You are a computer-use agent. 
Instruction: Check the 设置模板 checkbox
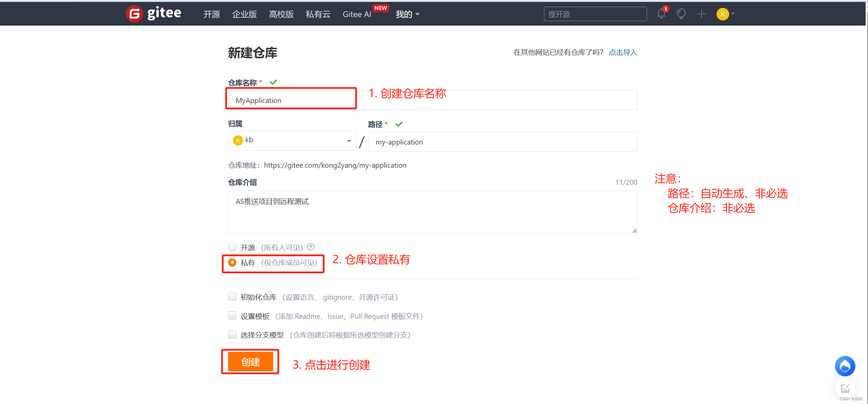(232, 316)
